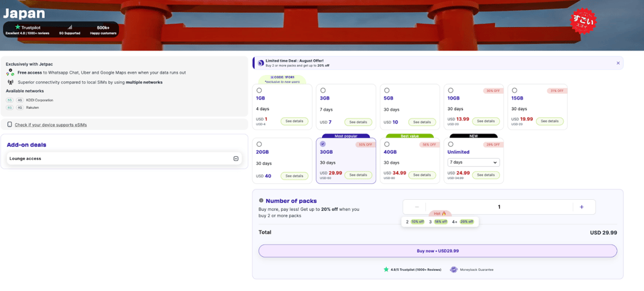Click Buy now USD29.99 button

[x=438, y=251]
